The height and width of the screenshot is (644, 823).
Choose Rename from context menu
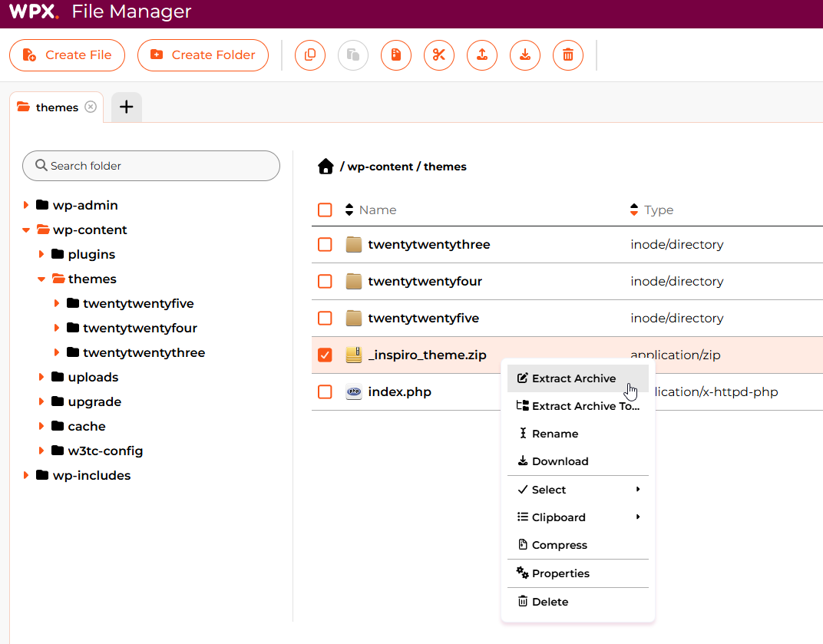578,434
